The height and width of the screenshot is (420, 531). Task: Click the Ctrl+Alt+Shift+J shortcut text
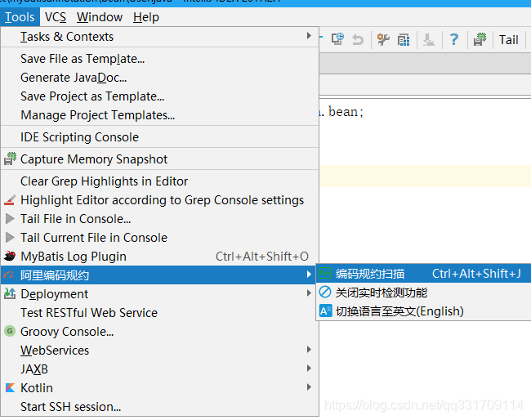(476, 274)
